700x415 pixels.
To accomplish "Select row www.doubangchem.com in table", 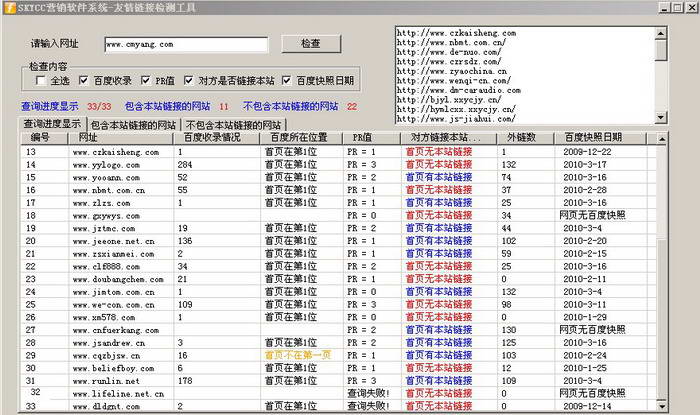I will [338, 279].
